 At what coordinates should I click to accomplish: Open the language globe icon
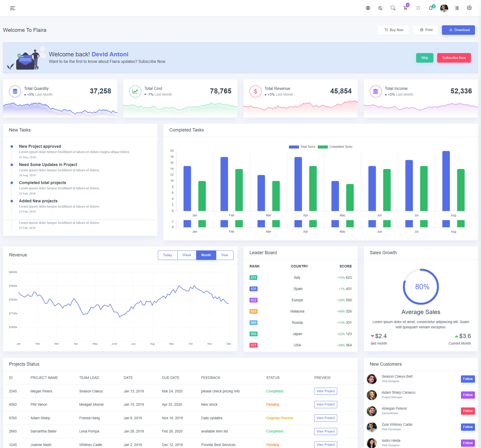pos(368,8)
